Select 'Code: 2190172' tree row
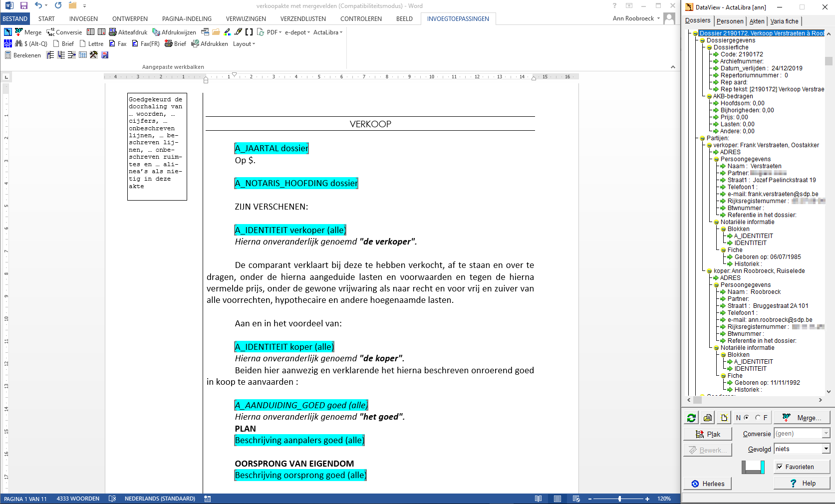This screenshot has width=835, height=504. coord(742,54)
